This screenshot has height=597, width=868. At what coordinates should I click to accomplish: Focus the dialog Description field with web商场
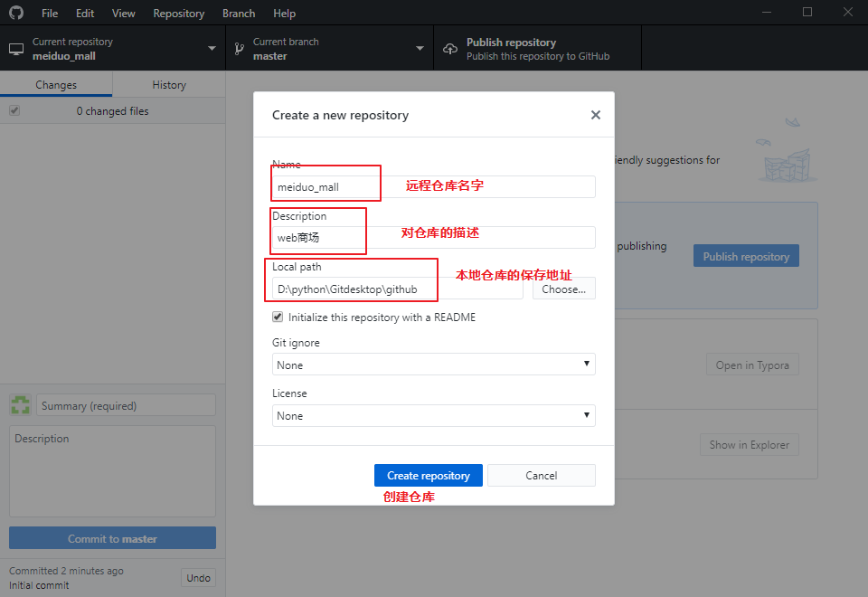click(x=433, y=237)
